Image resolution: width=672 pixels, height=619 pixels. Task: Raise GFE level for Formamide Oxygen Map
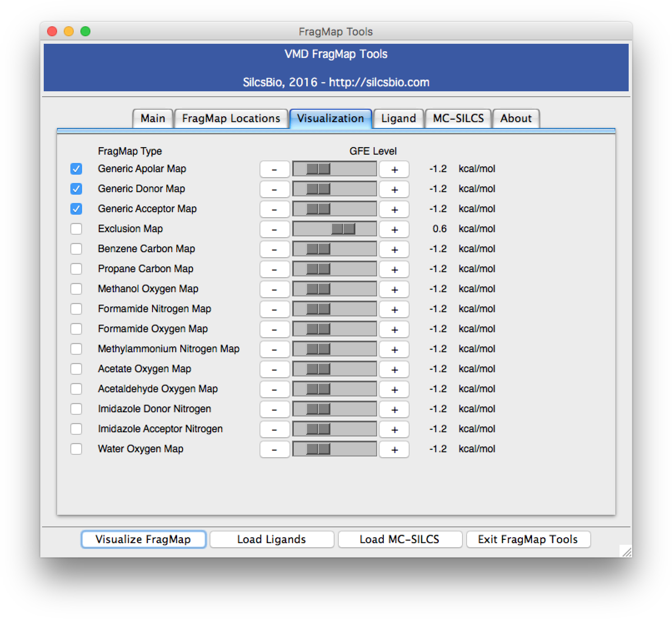click(394, 329)
